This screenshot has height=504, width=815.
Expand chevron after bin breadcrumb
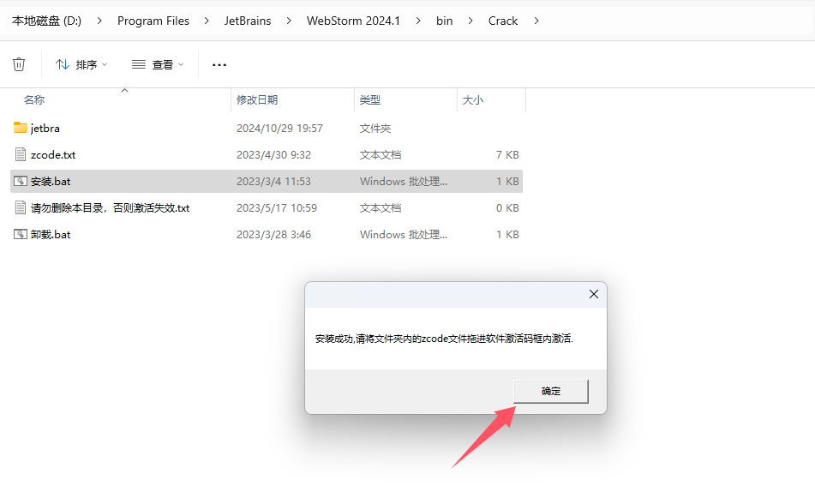pyautogui.click(x=470, y=21)
